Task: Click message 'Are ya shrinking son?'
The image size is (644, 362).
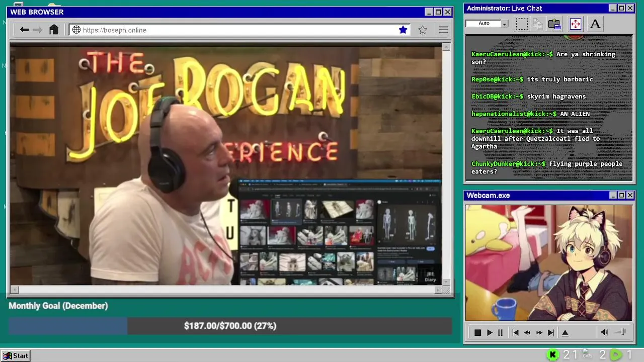Action: [543, 58]
